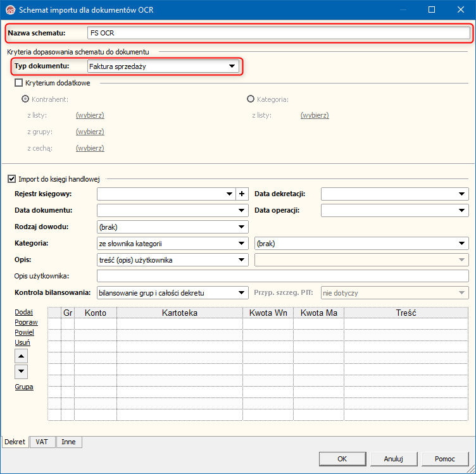Open the Typ dokumentu dropdown

click(232, 66)
